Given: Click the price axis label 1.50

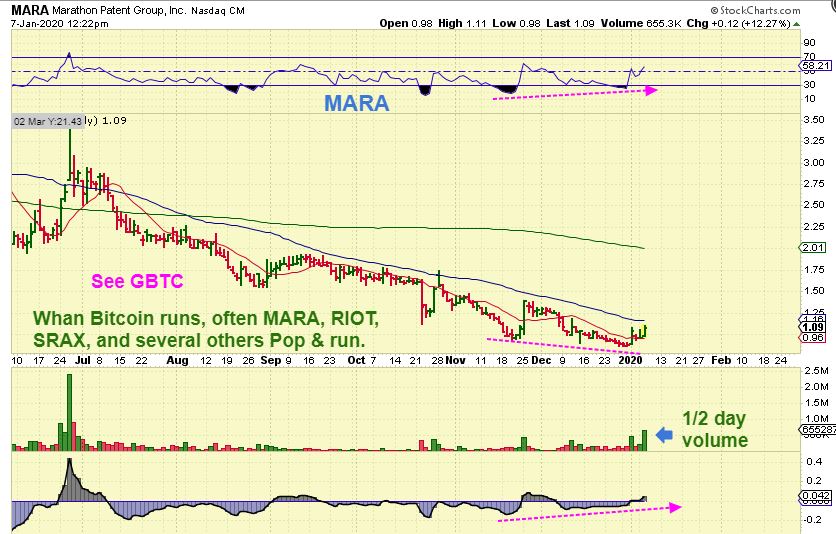Looking at the screenshot, I should [x=814, y=291].
